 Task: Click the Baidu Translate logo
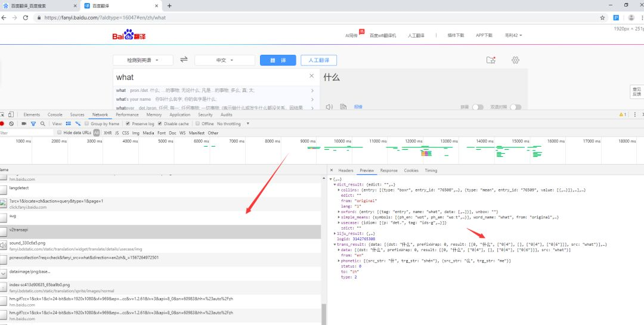point(129,35)
